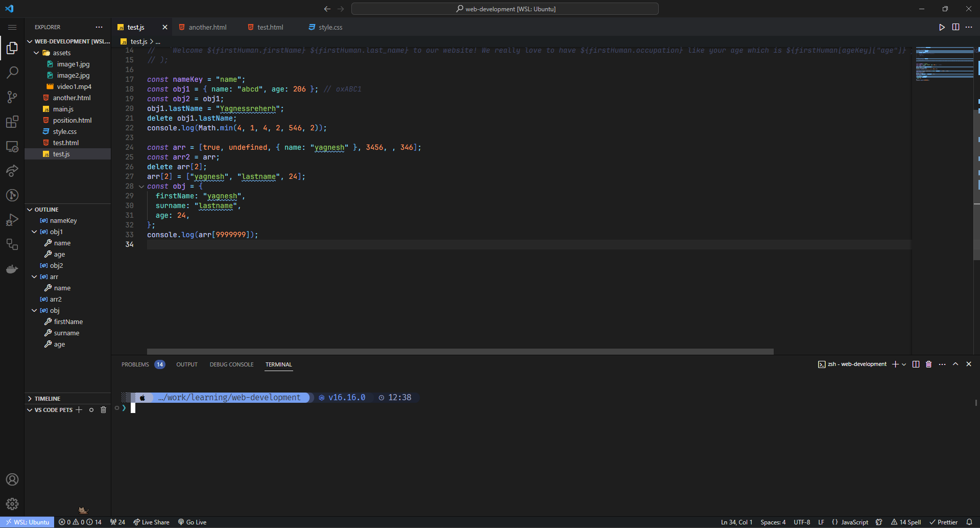Open the Accounts menu
Image resolution: width=980 pixels, height=528 pixels.
(x=12, y=479)
